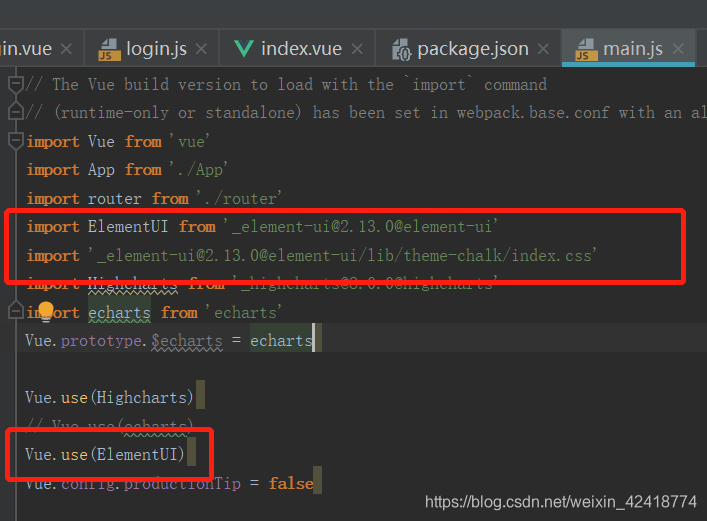Click the theme-chalk/index.css import path
The image size is (707, 521).
point(343,256)
